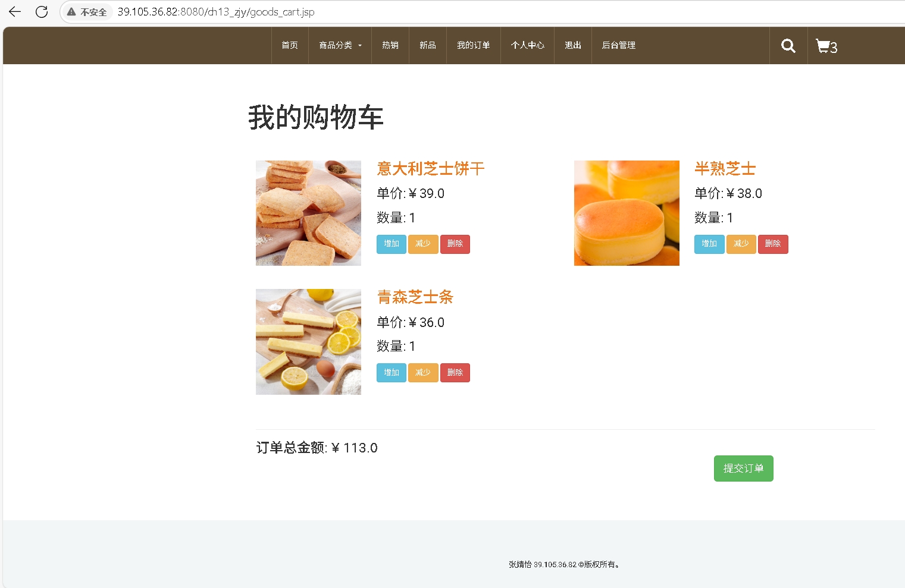Expand the 商品分类 dropdown menu
Screen dimensions: 905x588
click(340, 45)
